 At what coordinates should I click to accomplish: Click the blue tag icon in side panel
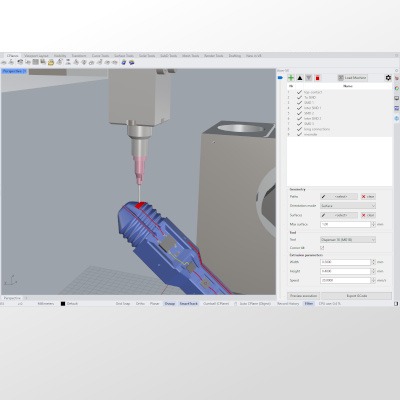tap(280, 78)
